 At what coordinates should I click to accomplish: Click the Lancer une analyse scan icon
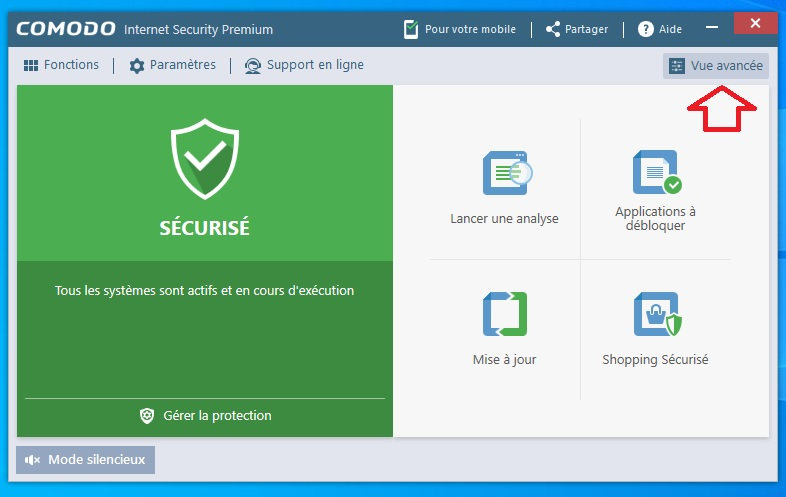(x=507, y=173)
